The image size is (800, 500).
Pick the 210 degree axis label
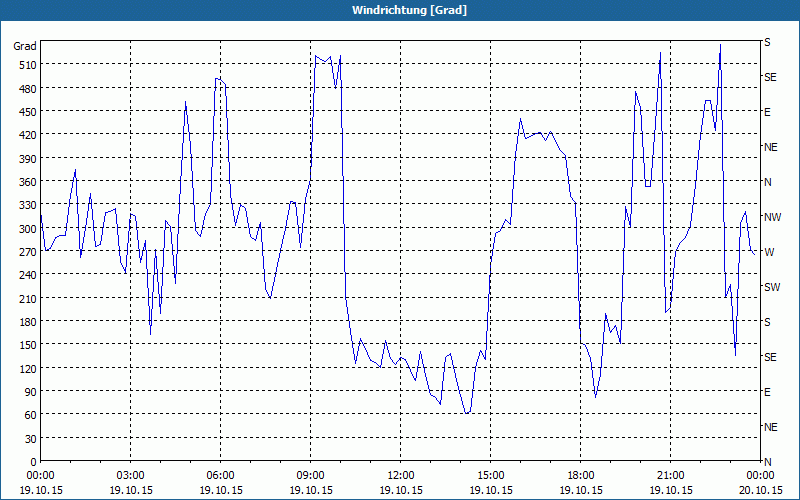tap(28, 298)
